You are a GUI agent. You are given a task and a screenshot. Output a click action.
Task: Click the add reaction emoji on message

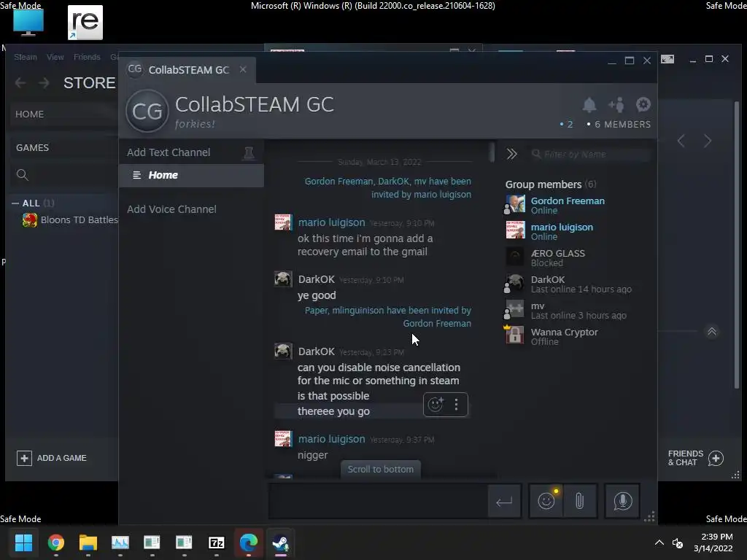[436, 404]
